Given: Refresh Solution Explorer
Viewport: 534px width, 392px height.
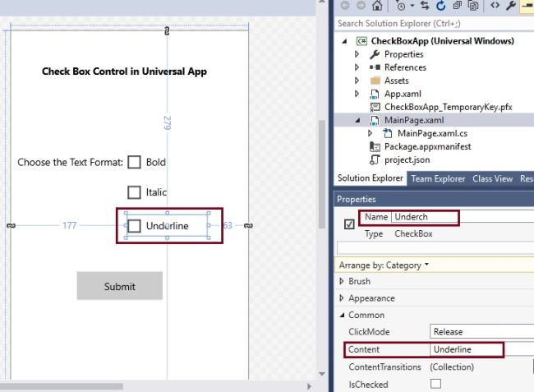Looking at the screenshot, I should click(x=441, y=6).
